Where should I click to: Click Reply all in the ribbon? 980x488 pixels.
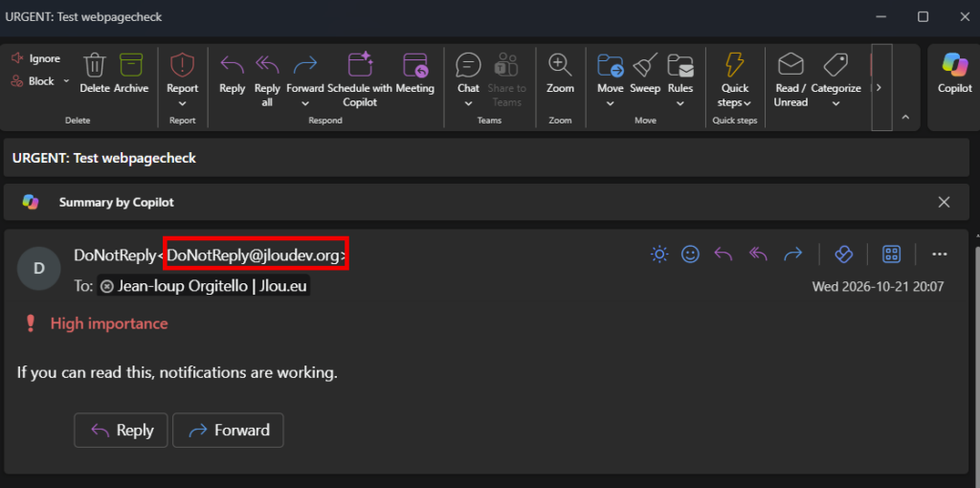(x=267, y=79)
